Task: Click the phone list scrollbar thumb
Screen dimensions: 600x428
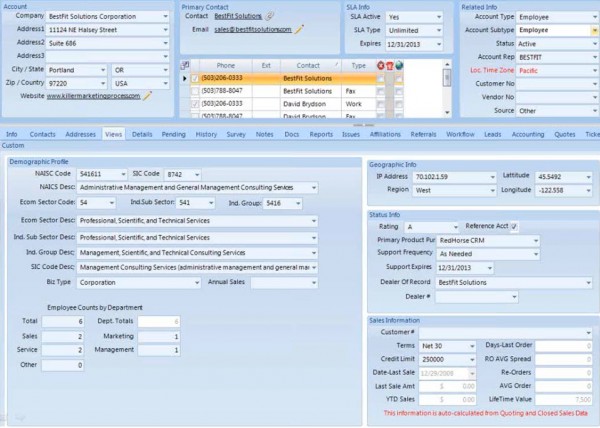Action: pos(447,78)
